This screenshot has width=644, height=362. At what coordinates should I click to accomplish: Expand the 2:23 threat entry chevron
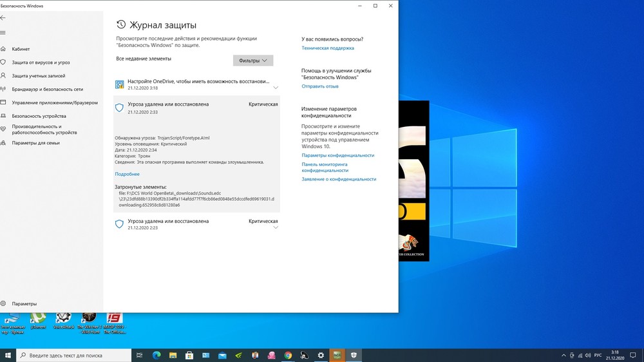(276, 227)
